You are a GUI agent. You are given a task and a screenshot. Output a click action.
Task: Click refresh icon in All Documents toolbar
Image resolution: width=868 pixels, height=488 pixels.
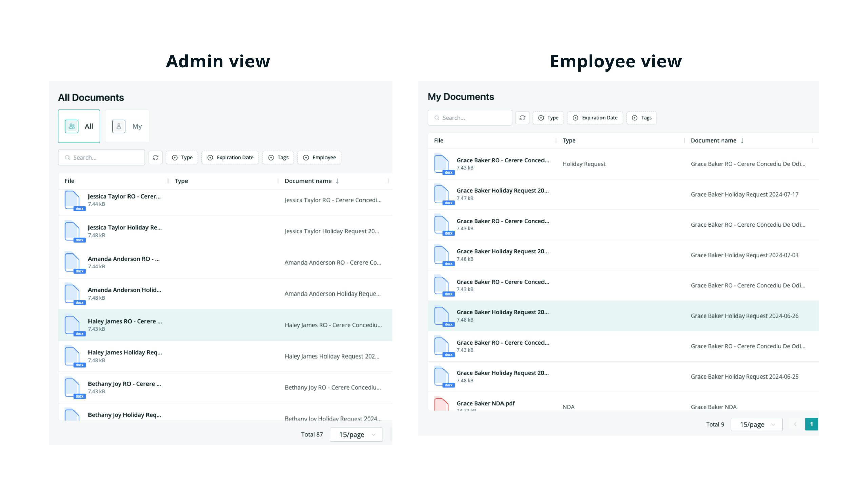155,158
